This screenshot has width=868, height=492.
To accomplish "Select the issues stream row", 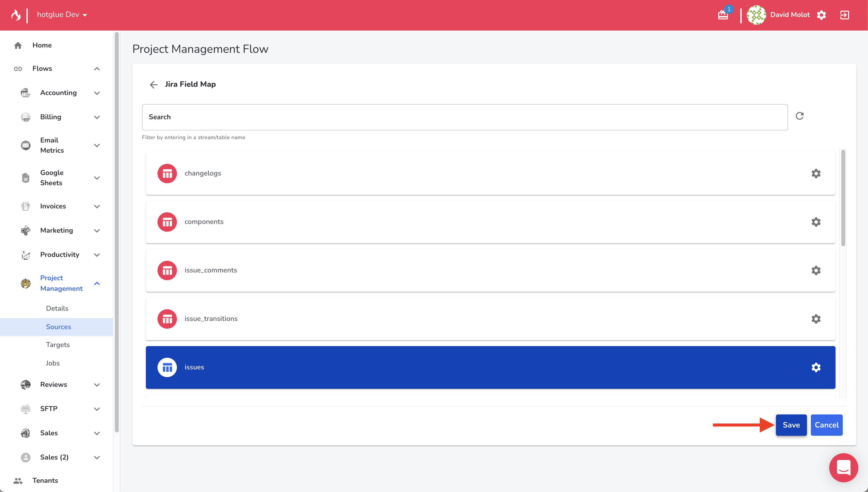I will (x=473, y=367).
